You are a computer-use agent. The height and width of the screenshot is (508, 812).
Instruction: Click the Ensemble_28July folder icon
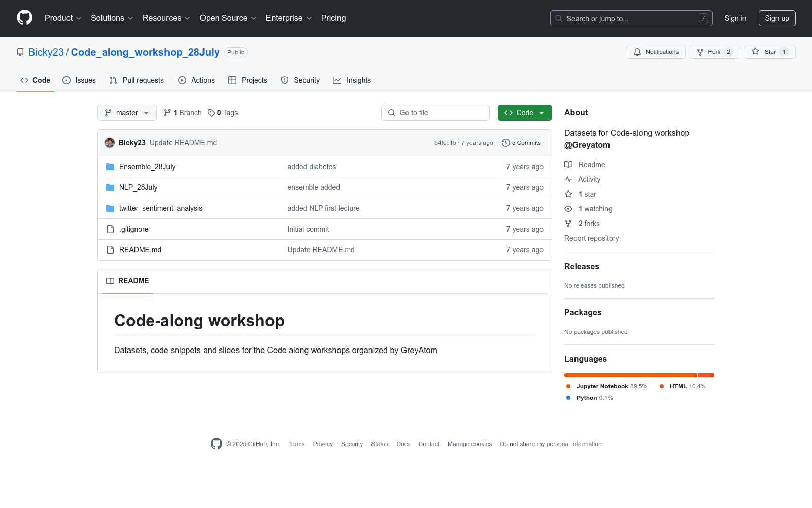(110, 167)
